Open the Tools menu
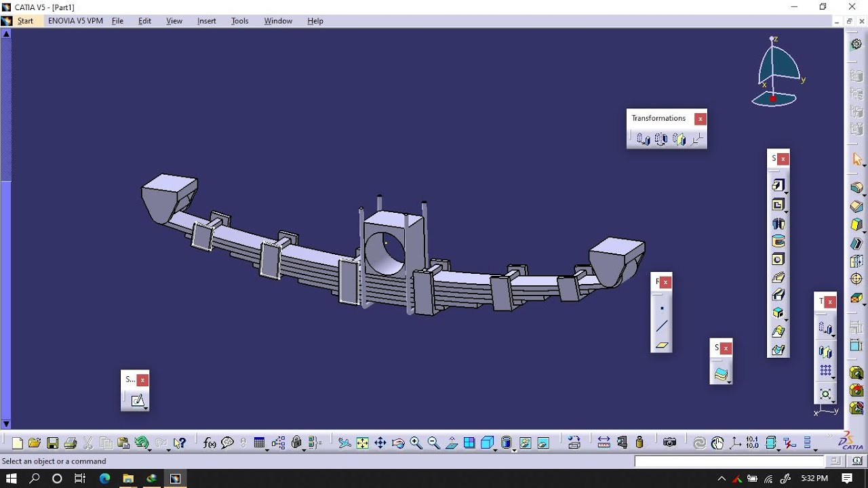This screenshot has width=868, height=488. (x=240, y=21)
